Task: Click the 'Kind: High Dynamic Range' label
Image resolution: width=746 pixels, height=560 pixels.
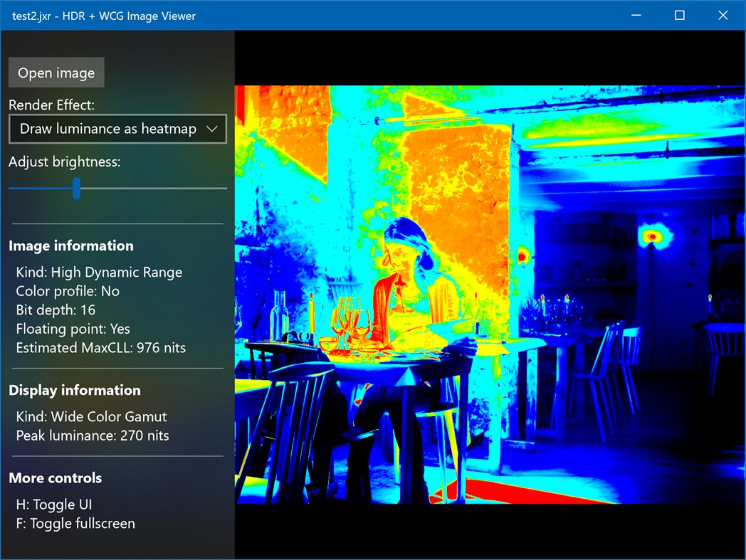Action: (99, 272)
